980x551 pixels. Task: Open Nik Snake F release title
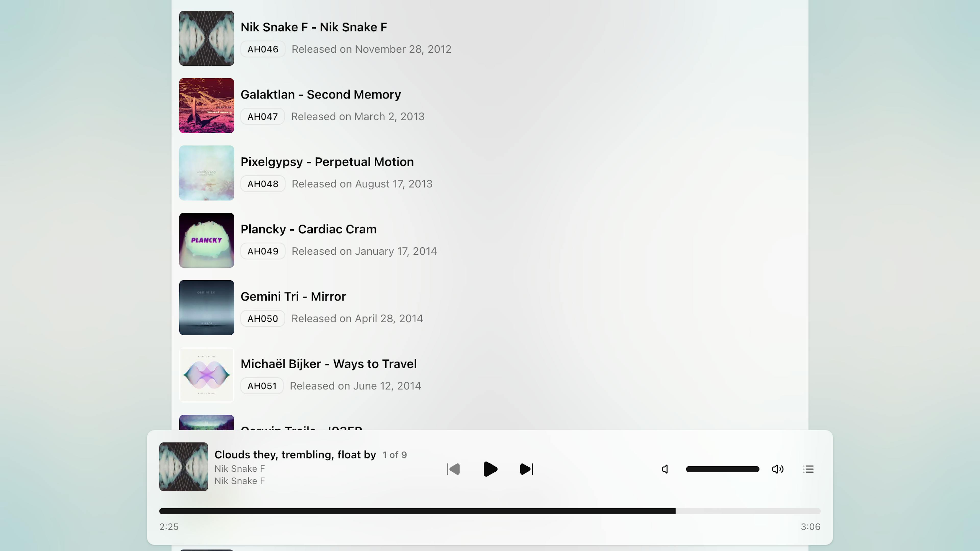click(313, 27)
